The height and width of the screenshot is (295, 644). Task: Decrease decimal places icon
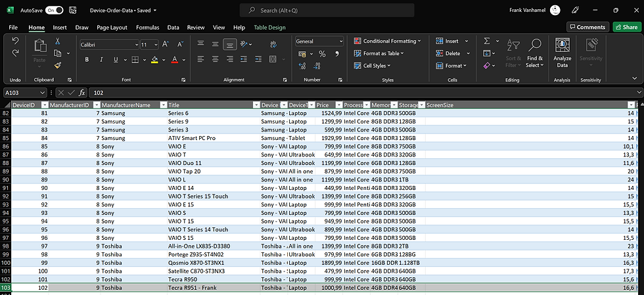tap(317, 66)
